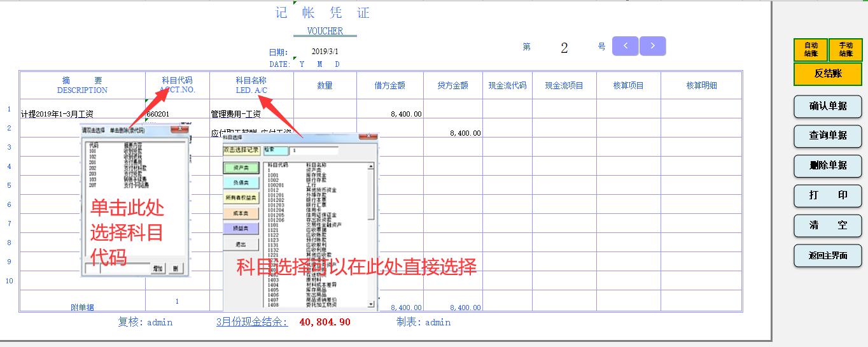
Task: Confirm the voucher with 确认单据
Action: [828, 106]
